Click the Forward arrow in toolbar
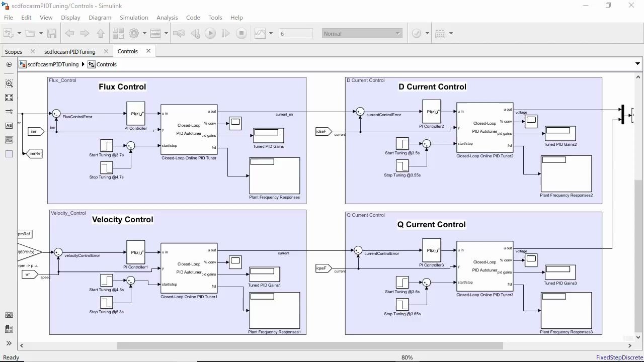 (x=85, y=33)
